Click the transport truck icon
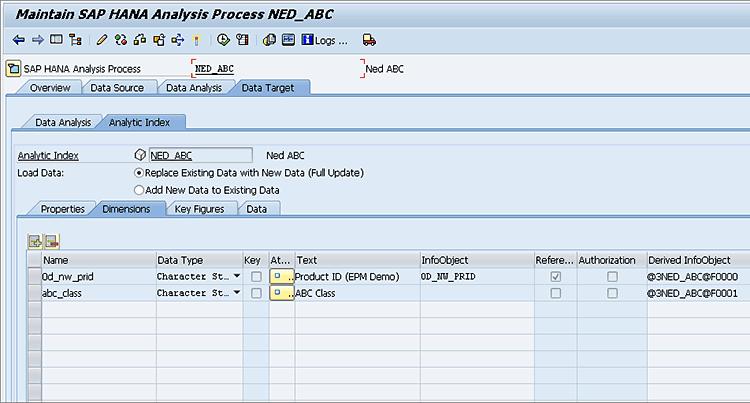 (x=369, y=40)
